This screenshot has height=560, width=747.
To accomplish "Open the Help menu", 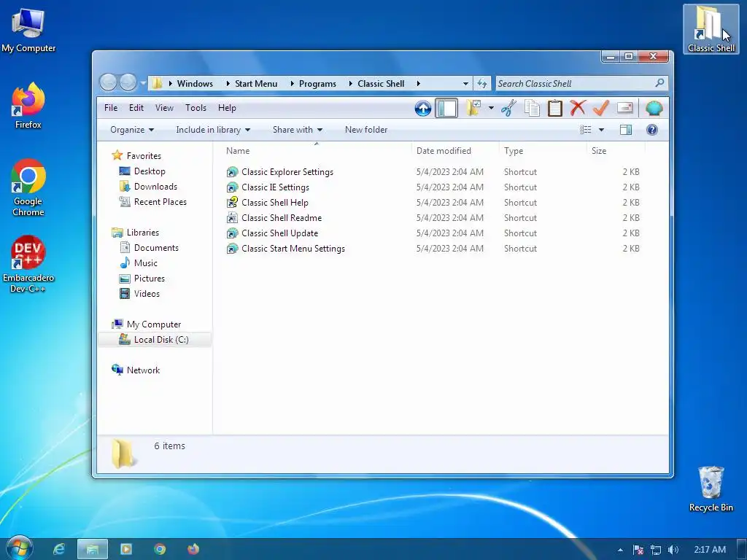I will point(227,108).
